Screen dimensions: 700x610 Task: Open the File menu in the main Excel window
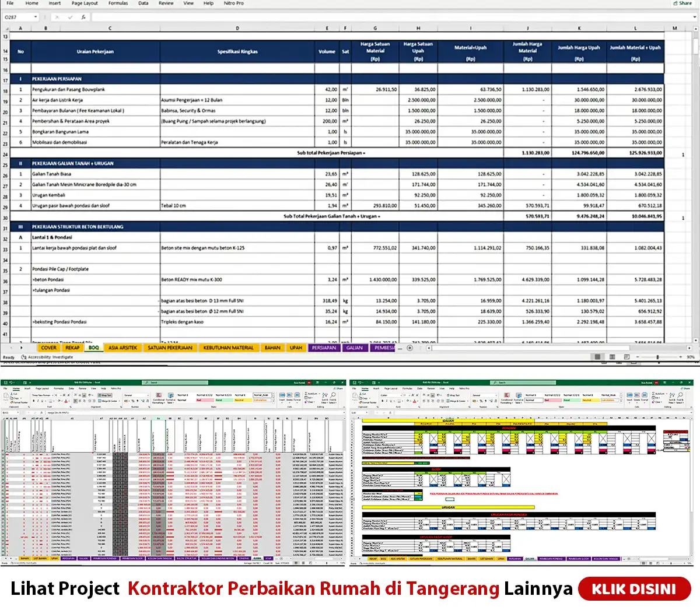10,3
